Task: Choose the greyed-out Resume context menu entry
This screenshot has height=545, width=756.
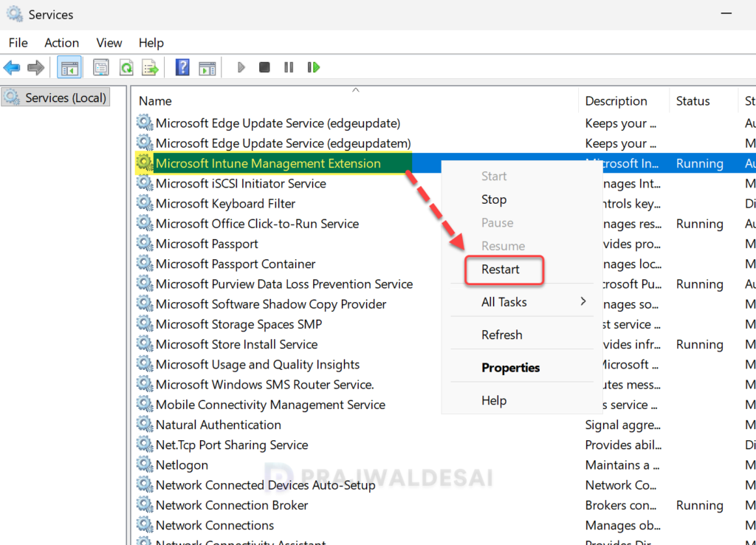Action: tap(503, 246)
